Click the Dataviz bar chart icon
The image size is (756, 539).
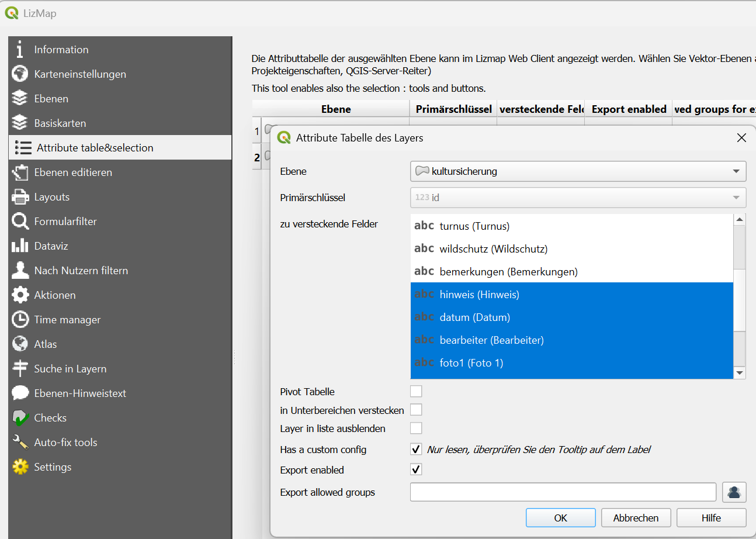(x=20, y=246)
